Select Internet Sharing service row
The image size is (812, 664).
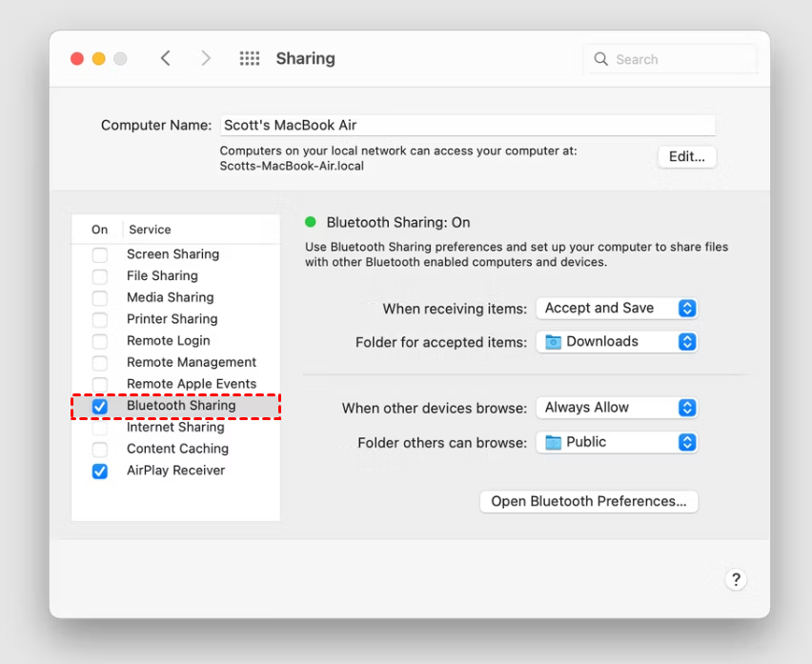(x=176, y=428)
